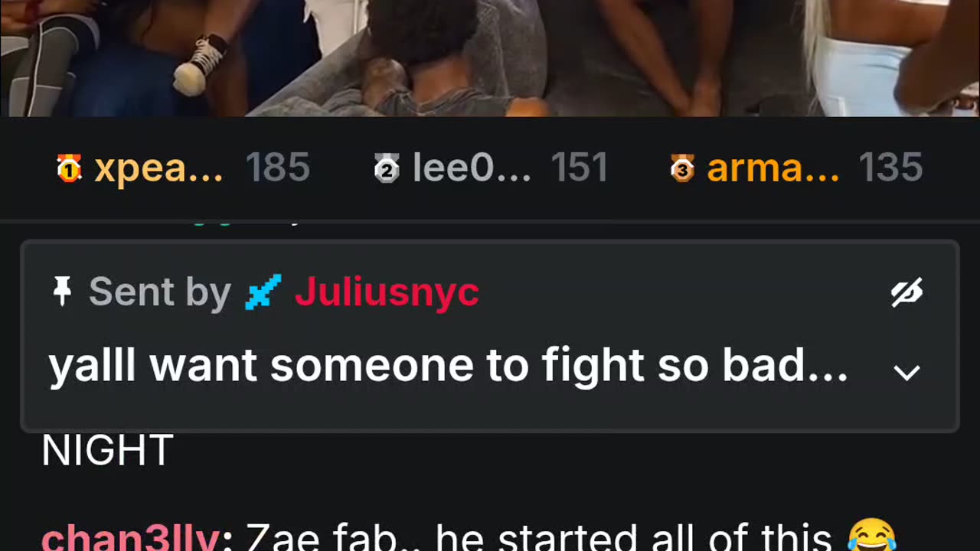The image size is (980, 551).
Task: Click the live stream video at the top
Action: [490, 58]
